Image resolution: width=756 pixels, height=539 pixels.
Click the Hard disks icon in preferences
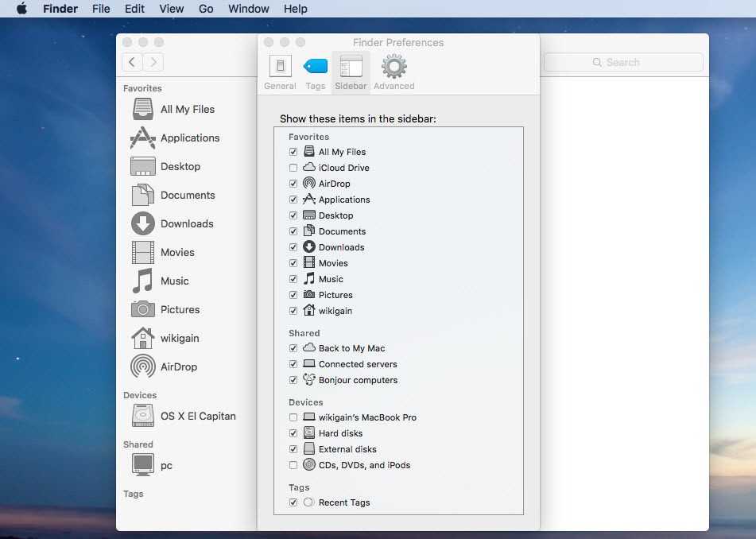click(309, 433)
